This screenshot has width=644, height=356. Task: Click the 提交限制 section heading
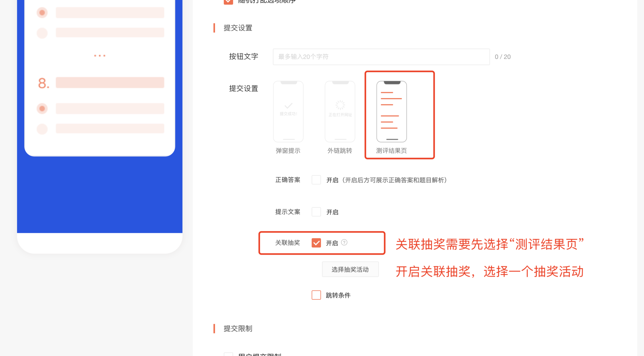(x=238, y=329)
